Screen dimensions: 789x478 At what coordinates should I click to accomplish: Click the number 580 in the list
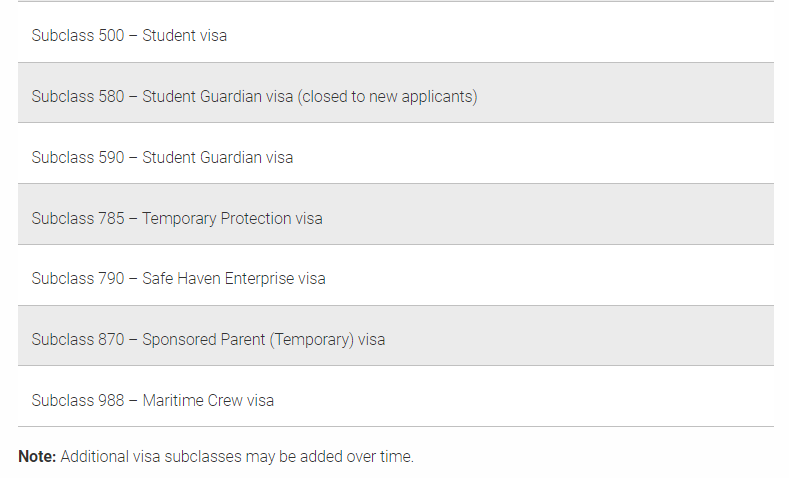click(111, 97)
